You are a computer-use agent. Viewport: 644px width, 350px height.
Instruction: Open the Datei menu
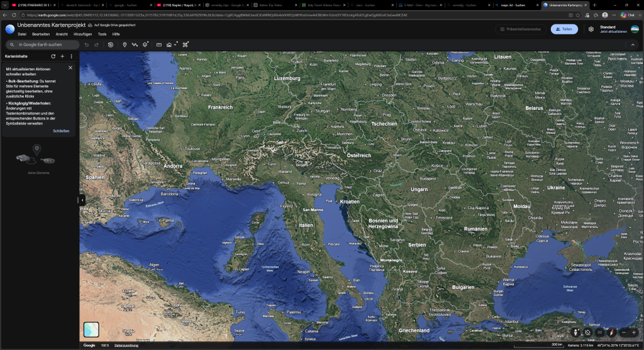point(22,35)
